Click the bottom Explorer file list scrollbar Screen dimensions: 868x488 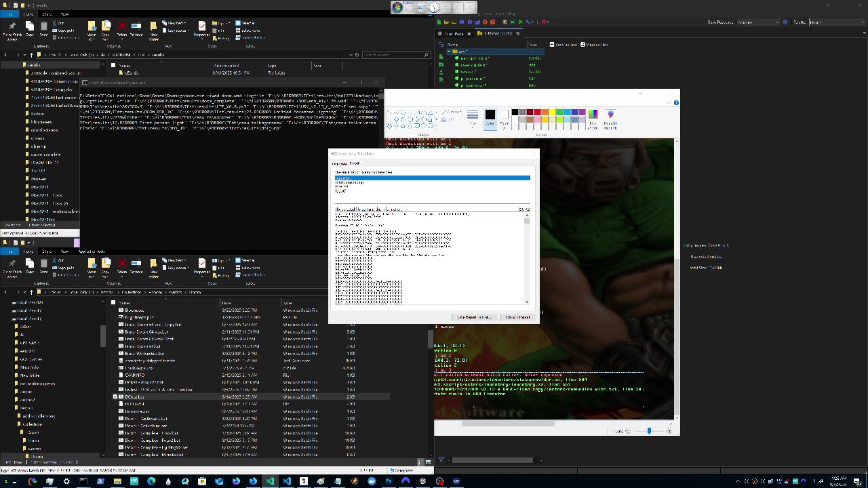tap(431, 339)
